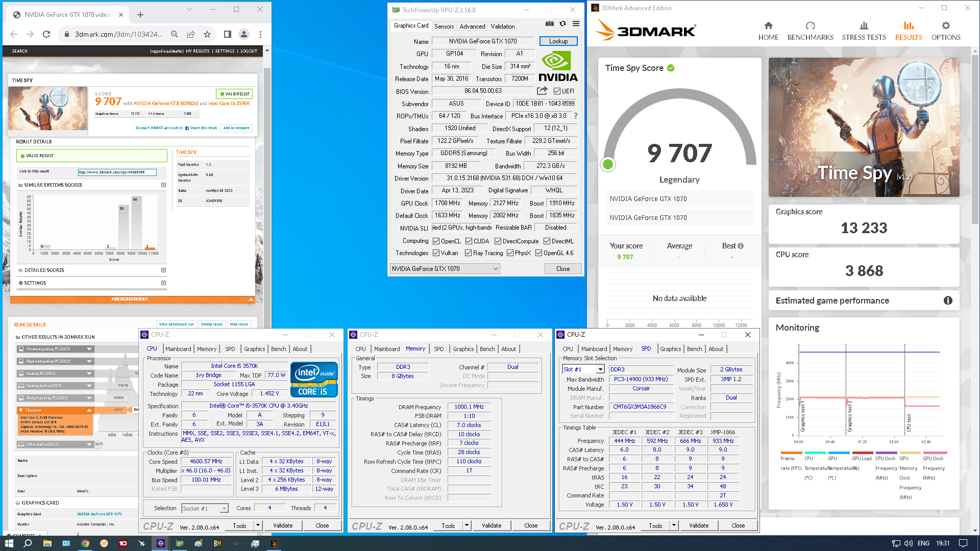Click the GPU-Z refresh icon
Screen dimensions: 980x551
562,24
